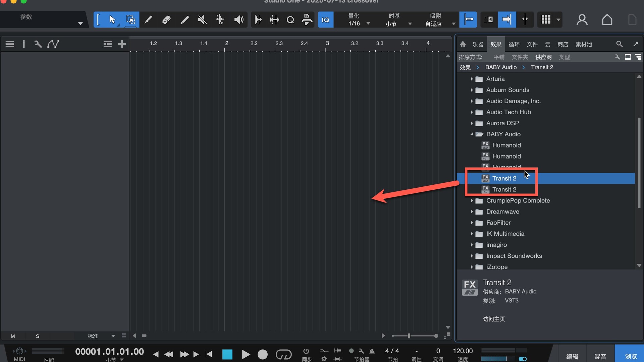
Task: Toggle the ripple edit icon
Action: point(489,19)
